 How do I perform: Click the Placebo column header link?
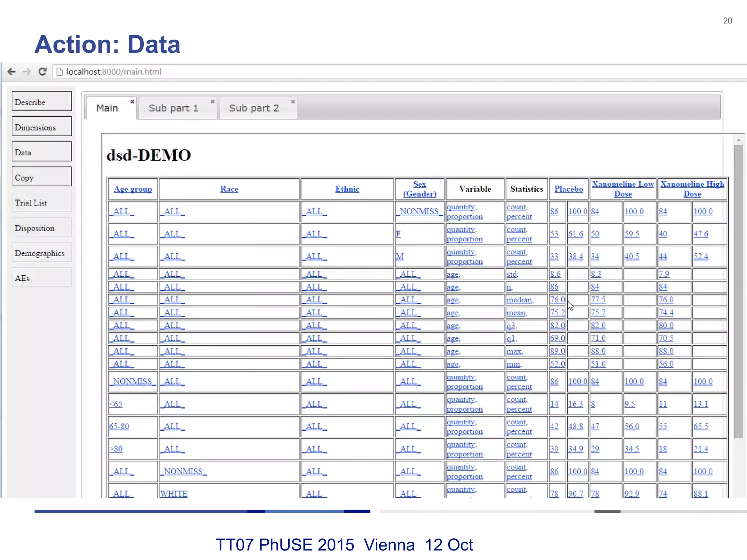click(x=569, y=189)
